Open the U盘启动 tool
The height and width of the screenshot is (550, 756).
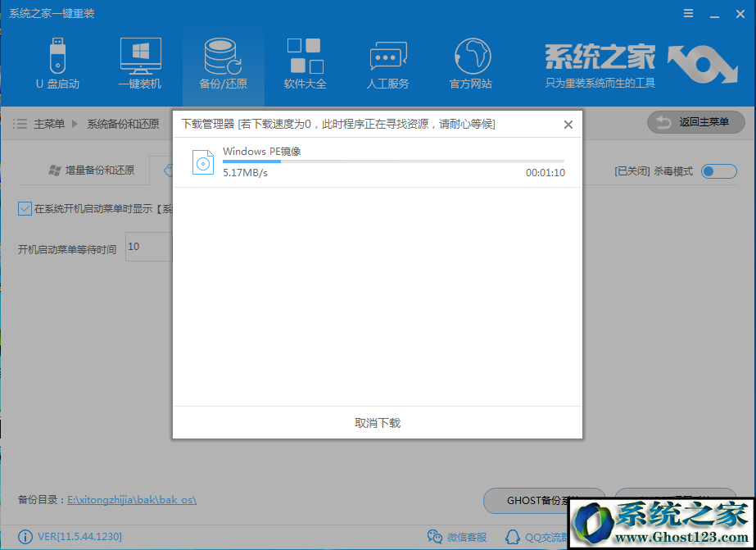[57, 64]
